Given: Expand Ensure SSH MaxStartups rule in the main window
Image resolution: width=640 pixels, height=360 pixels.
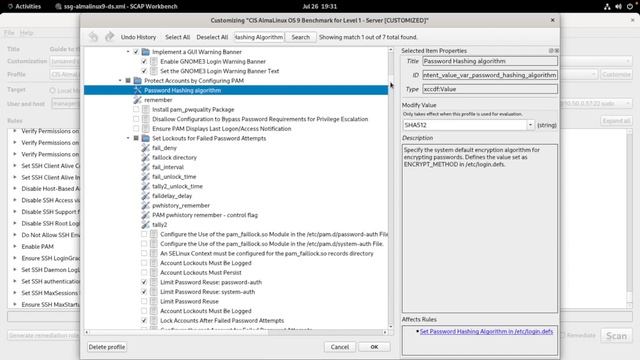Looking at the screenshot, I should pyautogui.click(x=15, y=304).
